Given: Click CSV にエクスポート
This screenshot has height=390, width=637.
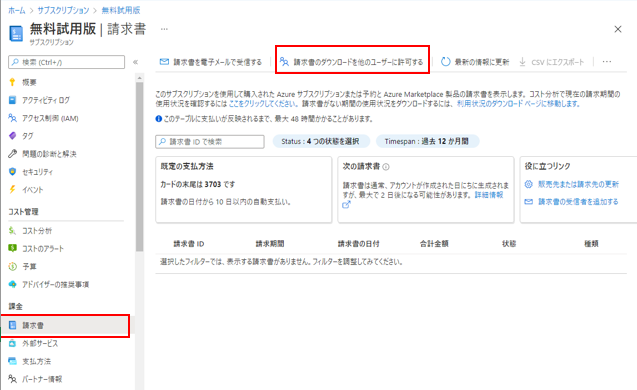Looking at the screenshot, I should 552,62.
